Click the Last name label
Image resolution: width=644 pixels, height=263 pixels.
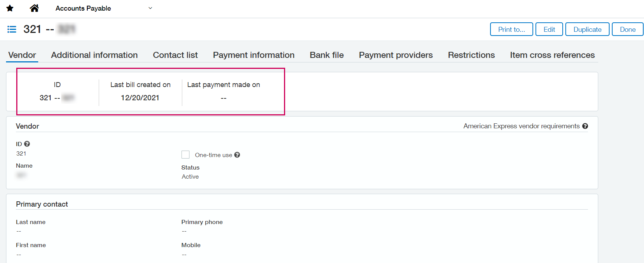click(x=31, y=222)
